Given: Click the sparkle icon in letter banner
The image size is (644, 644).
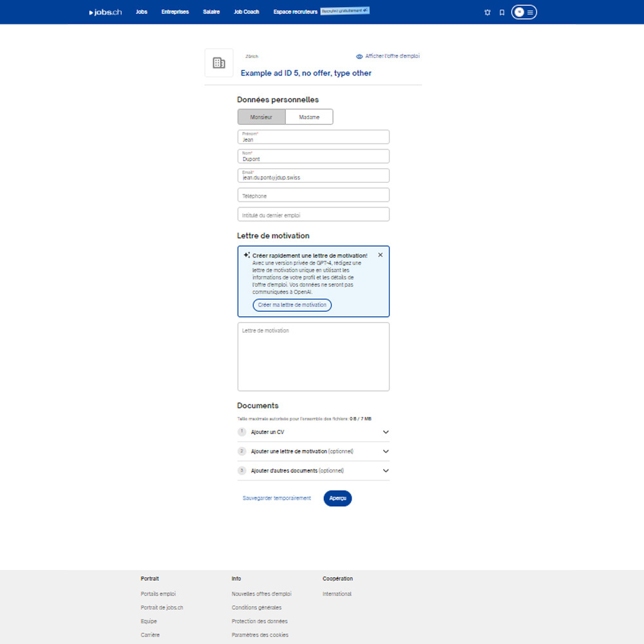Looking at the screenshot, I should coord(247,255).
